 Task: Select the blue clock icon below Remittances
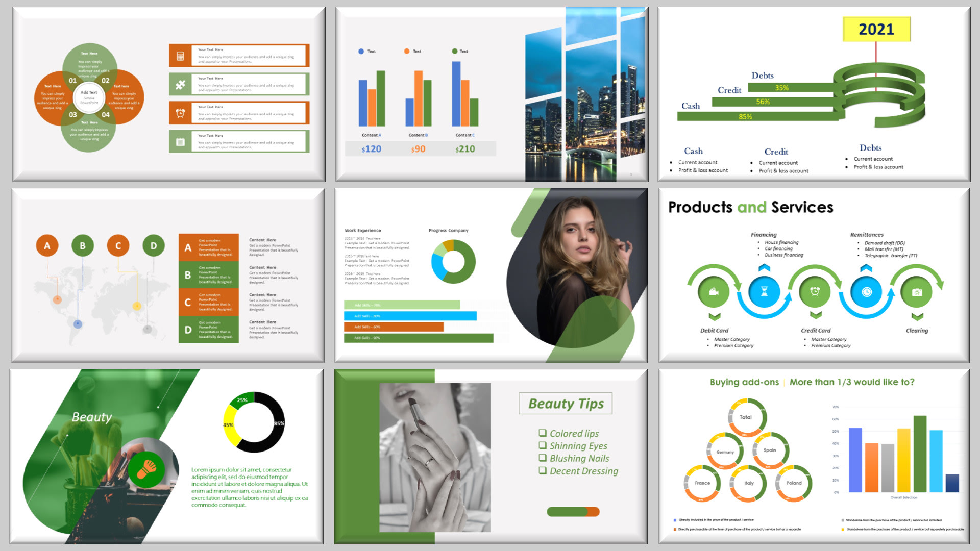pyautogui.click(x=866, y=292)
